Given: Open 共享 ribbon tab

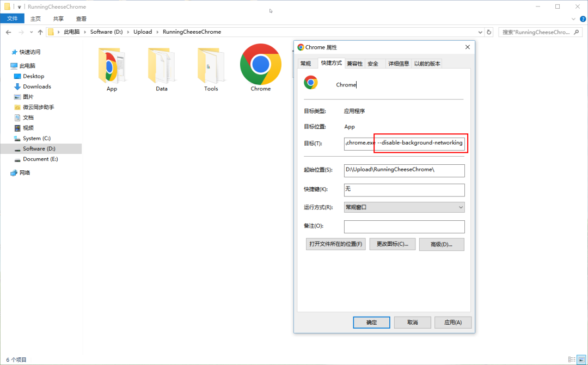Looking at the screenshot, I should click(58, 18).
